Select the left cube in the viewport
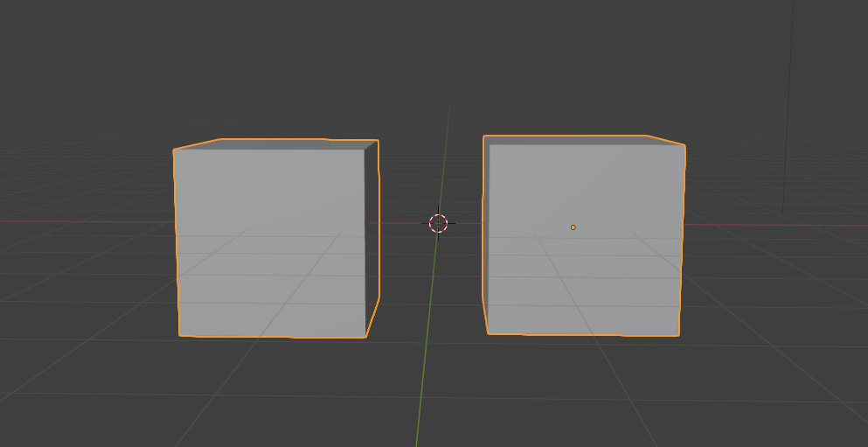The image size is (868, 447). coord(275,238)
